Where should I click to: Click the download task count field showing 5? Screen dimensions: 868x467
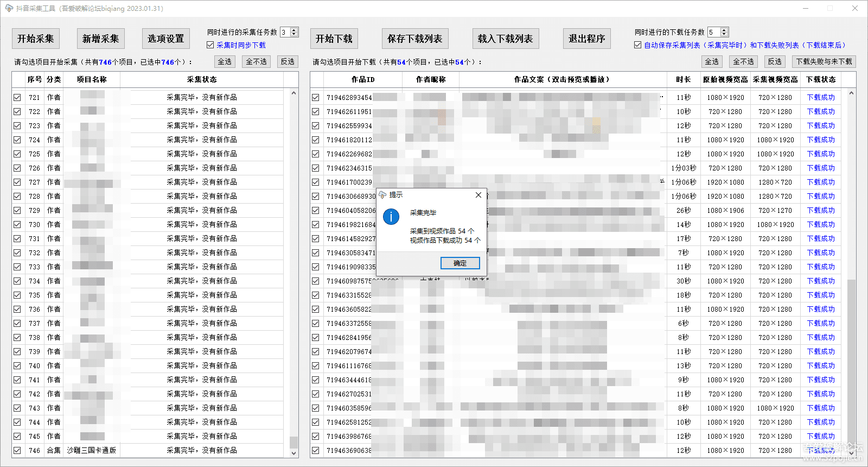point(714,32)
